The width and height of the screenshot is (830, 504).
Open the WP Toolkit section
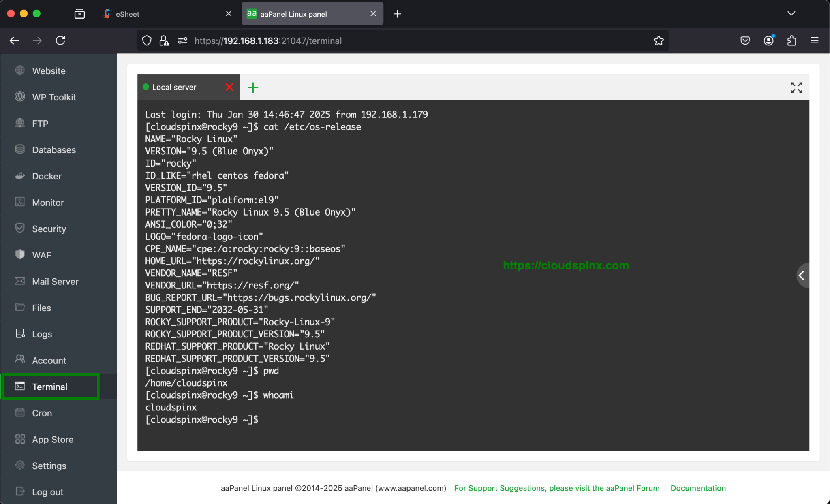(54, 97)
